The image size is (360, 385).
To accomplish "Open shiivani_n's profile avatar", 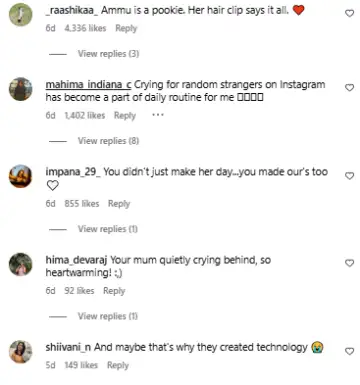I will click(x=21, y=352).
